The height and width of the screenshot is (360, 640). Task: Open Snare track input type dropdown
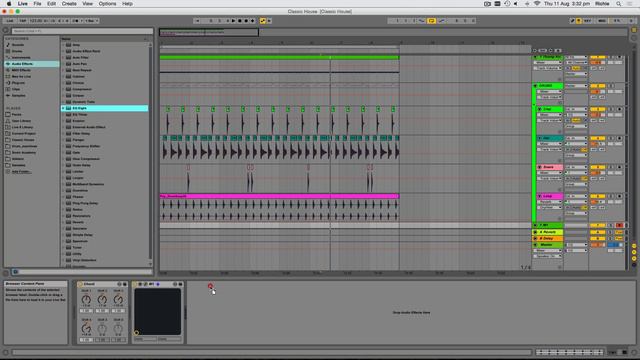(x=576, y=167)
